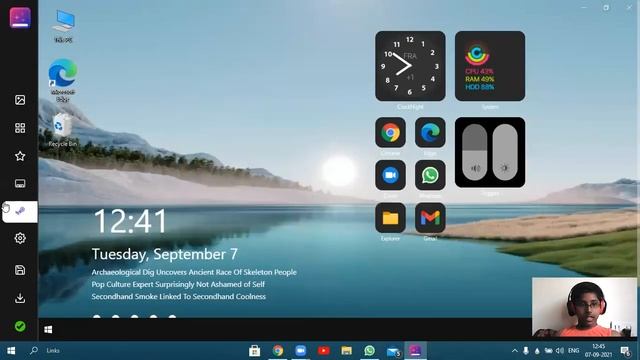640x360 pixels.
Task: Open Chrome widget shortcut
Action: coord(390,132)
